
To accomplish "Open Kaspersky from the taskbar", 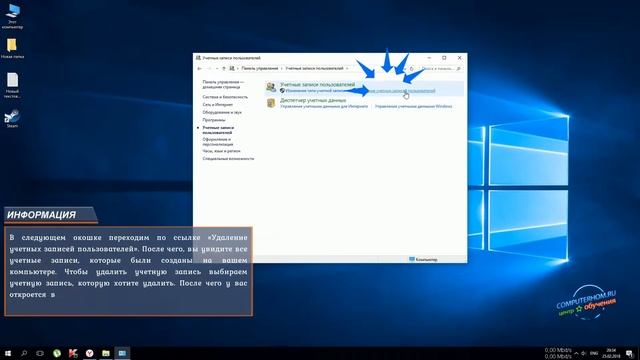I will coord(73,353).
